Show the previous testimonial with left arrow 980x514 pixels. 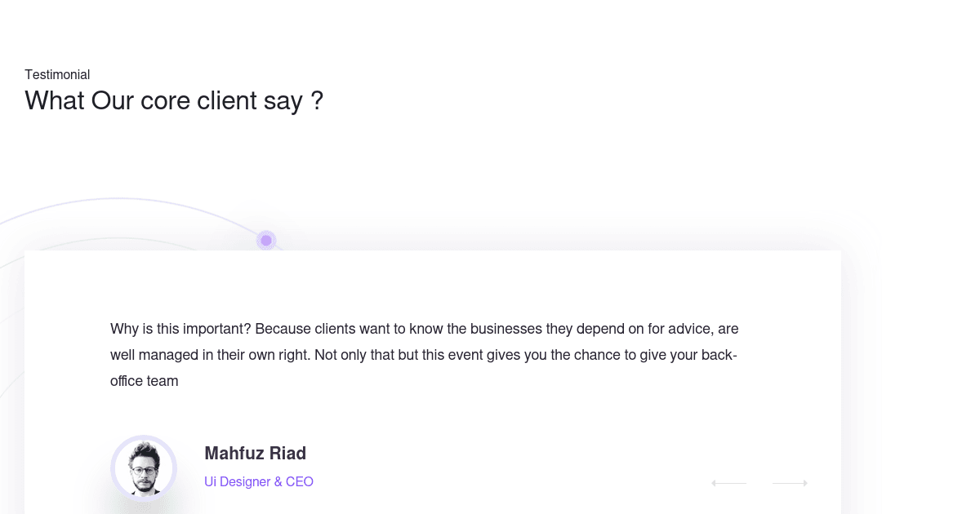click(x=728, y=483)
